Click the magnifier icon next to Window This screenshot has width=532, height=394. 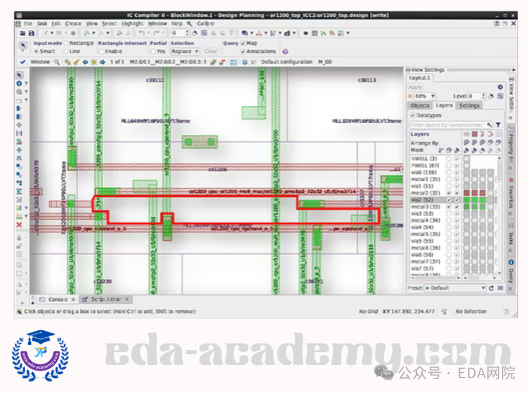[57, 62]
